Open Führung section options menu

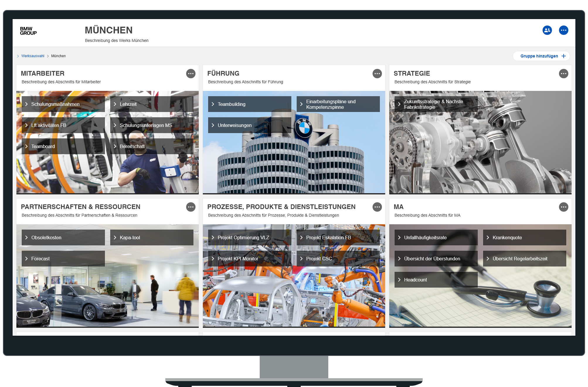click(x=377, y=74)
